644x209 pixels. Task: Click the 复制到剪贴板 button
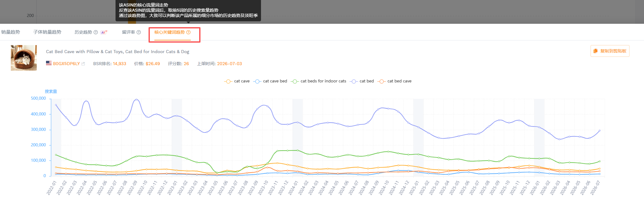point(610,51)
